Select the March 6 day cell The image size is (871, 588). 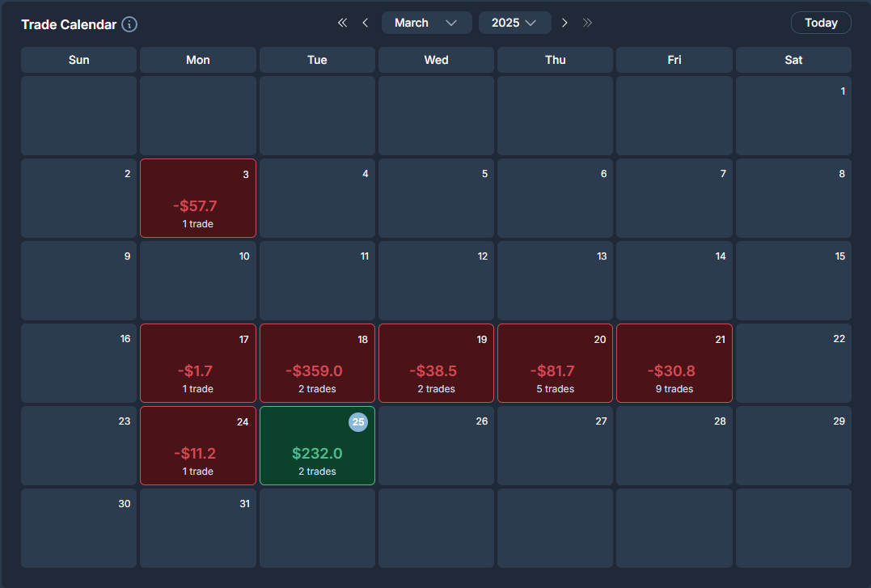555,198
